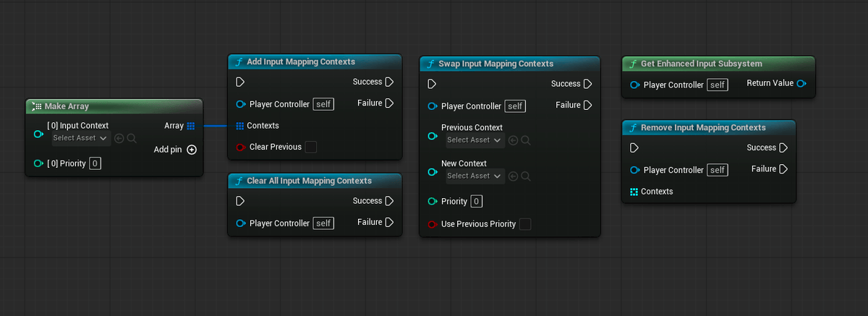The height and width of the screenshot is (316, 868).
Task: Click Remove node Player Controller pin
Action: [x=634, y=170]
